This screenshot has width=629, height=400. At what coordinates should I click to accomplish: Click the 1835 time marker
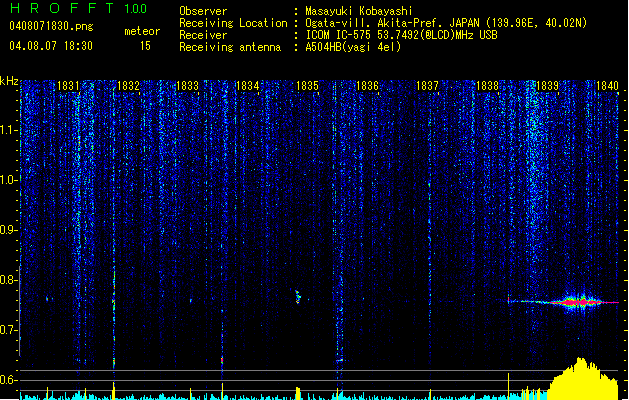point(307,86)
